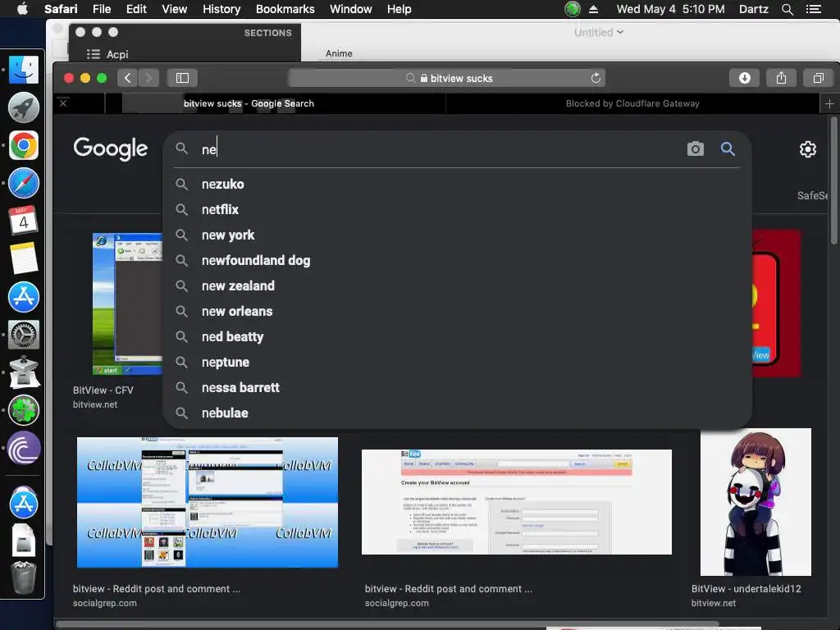Click the bitview sucks address bar
Viewport: 840px width, 630px height.
click(447, 78)
